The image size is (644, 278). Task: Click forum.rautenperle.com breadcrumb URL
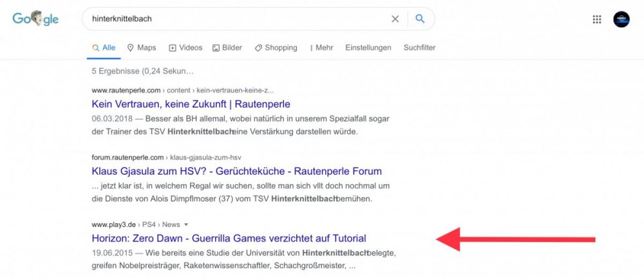pyautogui.click(x=166, y=157)
